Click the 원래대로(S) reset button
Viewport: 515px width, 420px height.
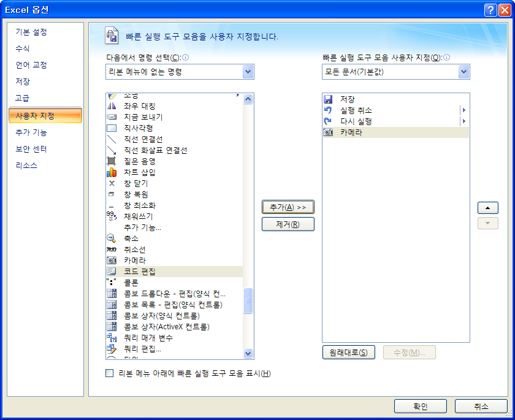coord(348,353)
